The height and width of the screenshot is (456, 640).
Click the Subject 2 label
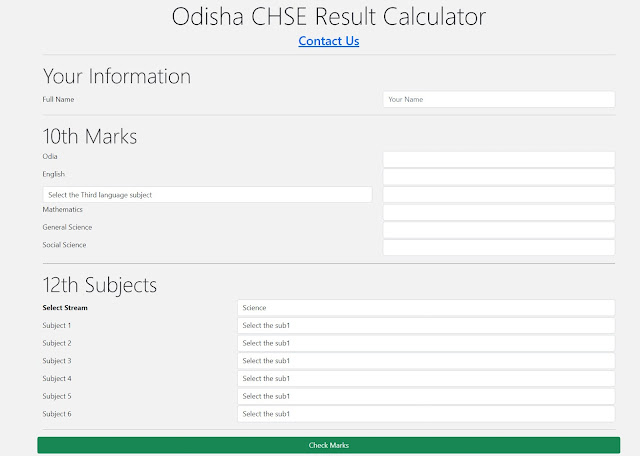coord(57,343)
